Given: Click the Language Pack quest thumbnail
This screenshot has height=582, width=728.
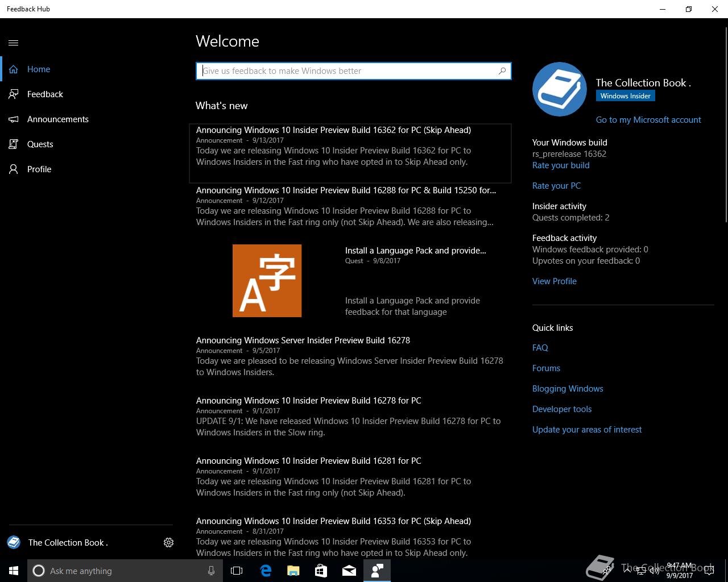Looking at the screenshot, I should click(267, 281).
